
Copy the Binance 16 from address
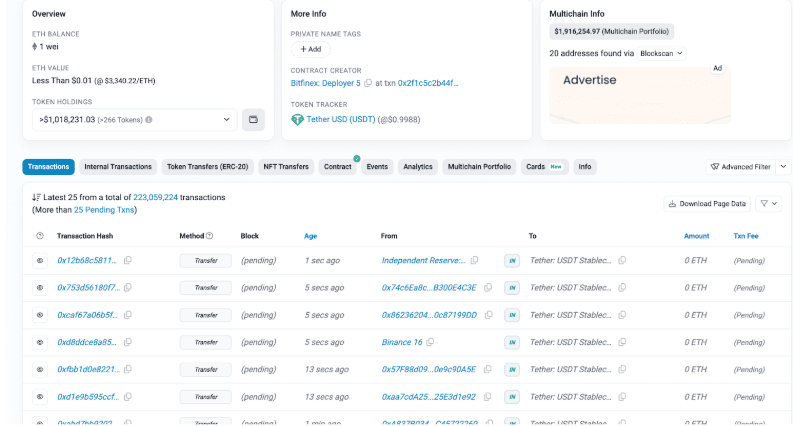click(x=432, y=342)
